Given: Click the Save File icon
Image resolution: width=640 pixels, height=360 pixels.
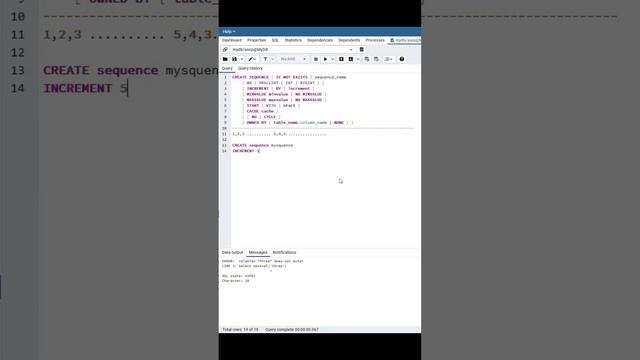Looking at the screenshot, I should tap(234, 59).
